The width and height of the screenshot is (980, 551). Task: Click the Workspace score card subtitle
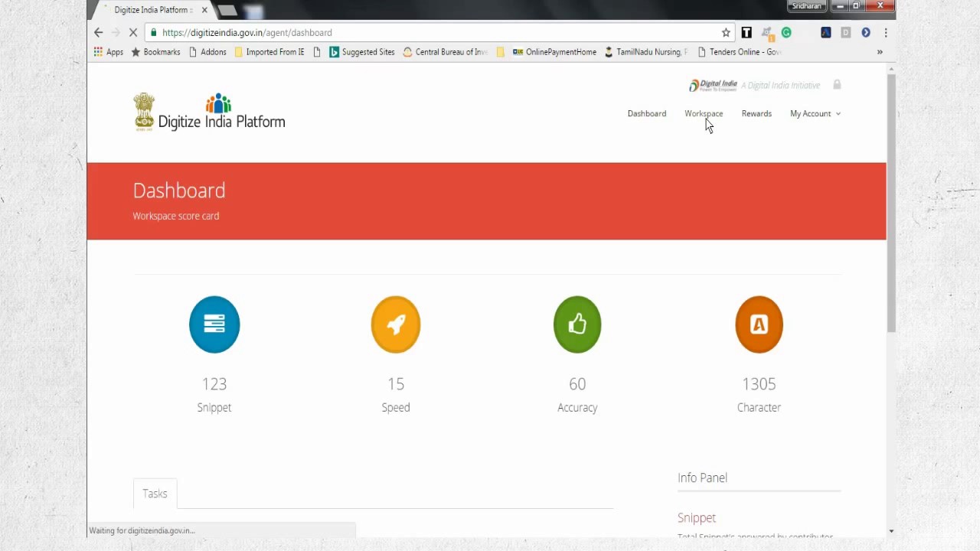tap(176, 216)
